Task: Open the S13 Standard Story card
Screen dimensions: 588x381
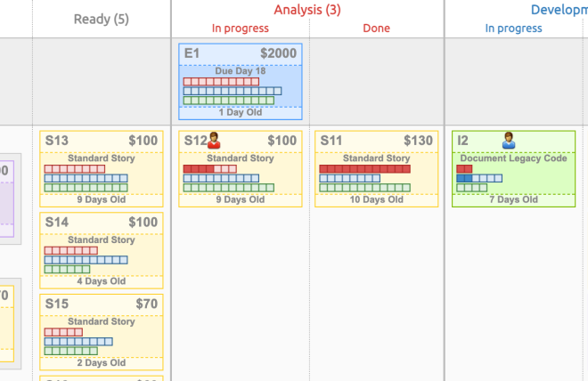Action: point(101,169)
